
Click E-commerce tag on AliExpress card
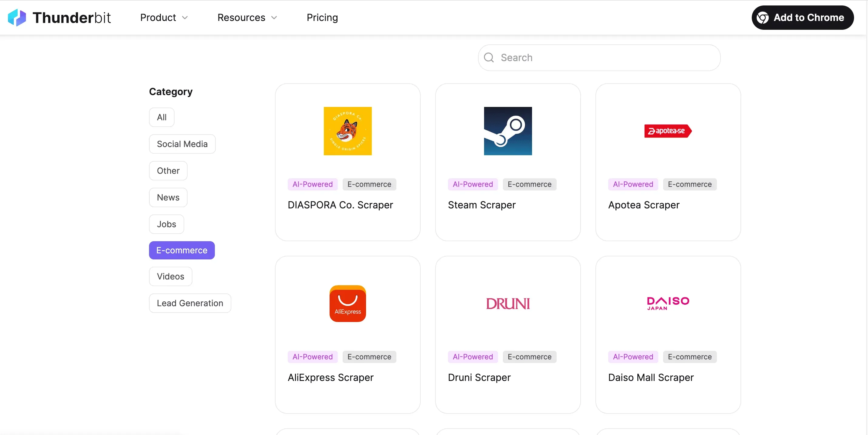(369, 357)
